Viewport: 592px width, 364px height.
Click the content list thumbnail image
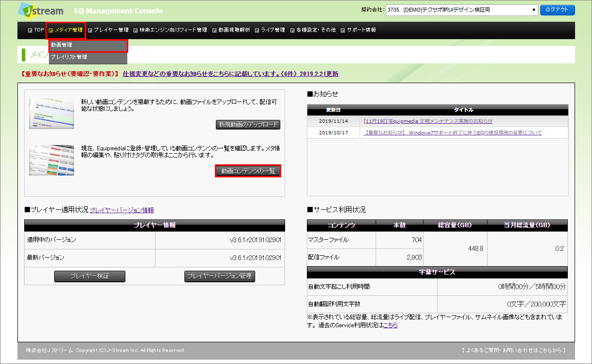[x=51, y=160]
